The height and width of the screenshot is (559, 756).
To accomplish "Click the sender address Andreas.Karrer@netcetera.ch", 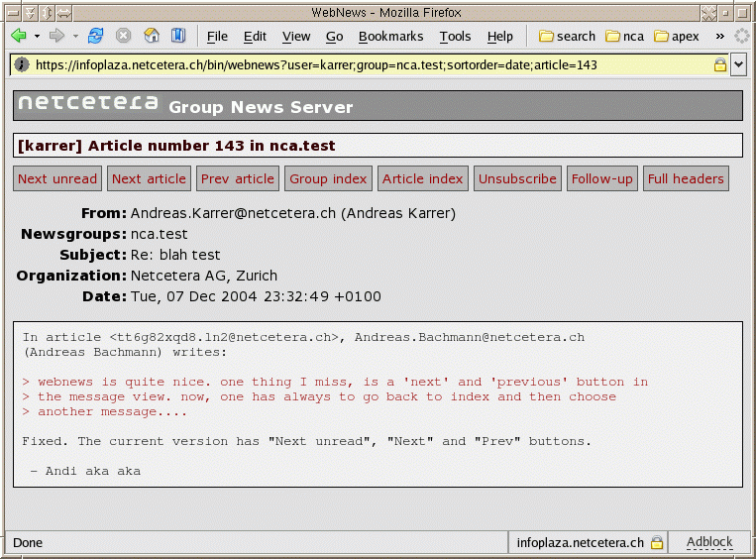I will click(x=233, y=213).
